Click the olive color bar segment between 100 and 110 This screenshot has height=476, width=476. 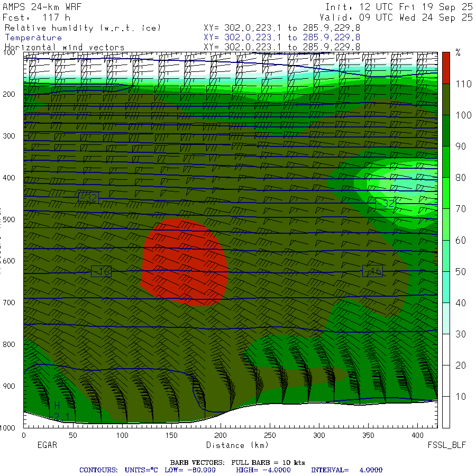(x=446, y=99)
